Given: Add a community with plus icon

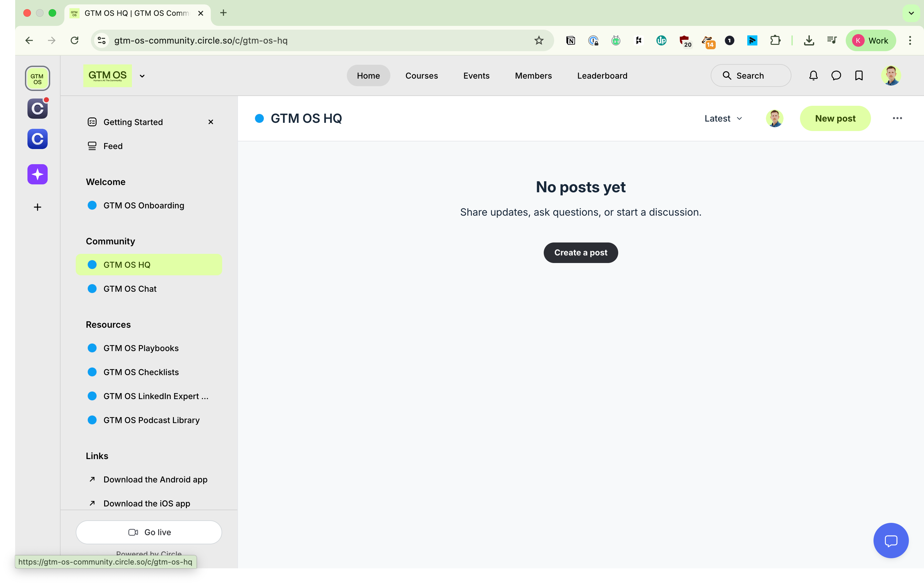Looking at the screenshot, I should tap(37, 207).
